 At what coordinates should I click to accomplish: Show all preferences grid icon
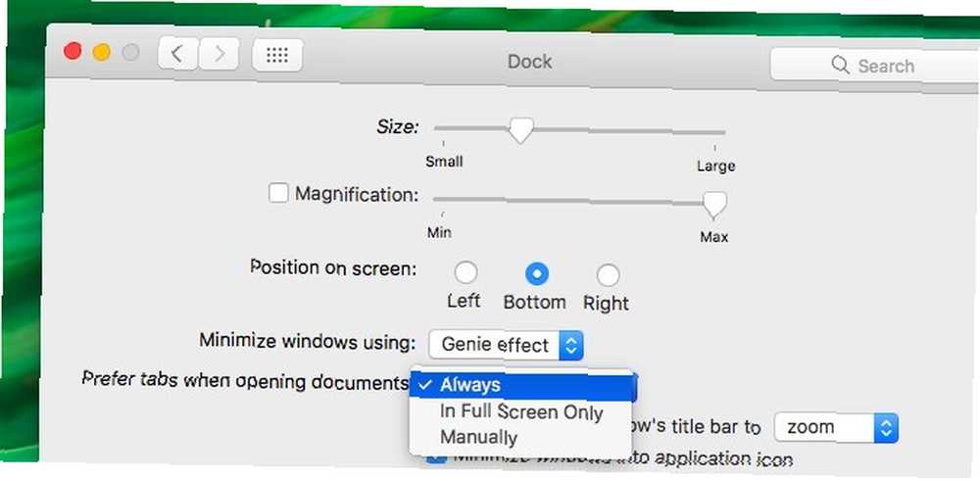277,55
